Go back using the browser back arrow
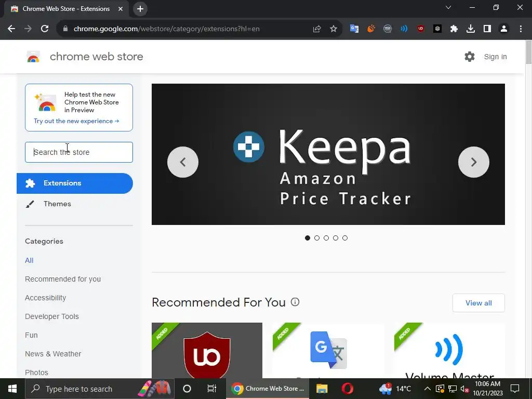The width and height of the screenshot is (532, 399). pyautogui.click(x=11, y=29)
